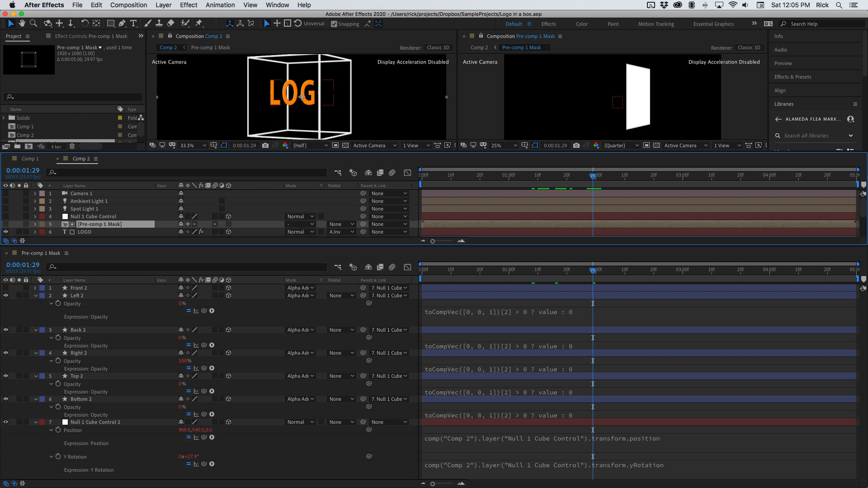Toggle visibility of the LOGO layer
This screenshot has width=868, height=488.
coord(5,232)
